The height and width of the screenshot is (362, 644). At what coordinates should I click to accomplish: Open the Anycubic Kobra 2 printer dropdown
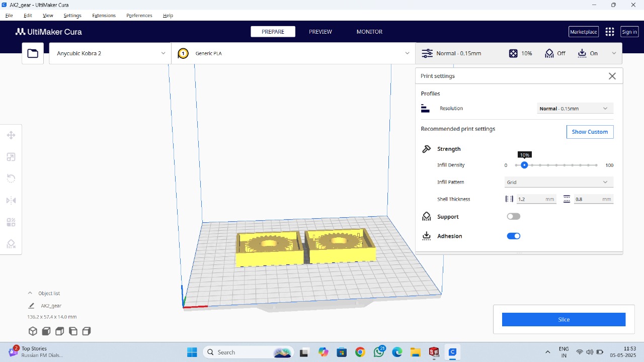point(110,53)
